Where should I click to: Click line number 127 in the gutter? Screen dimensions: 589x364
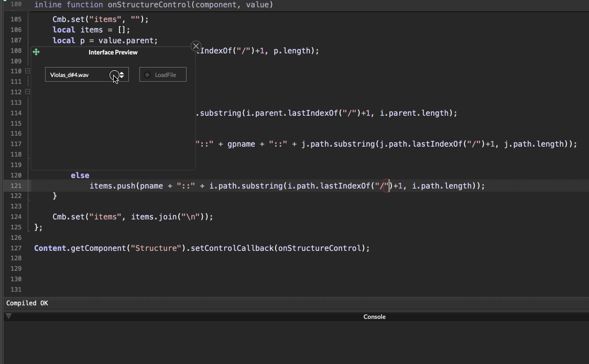pos(16,248)
